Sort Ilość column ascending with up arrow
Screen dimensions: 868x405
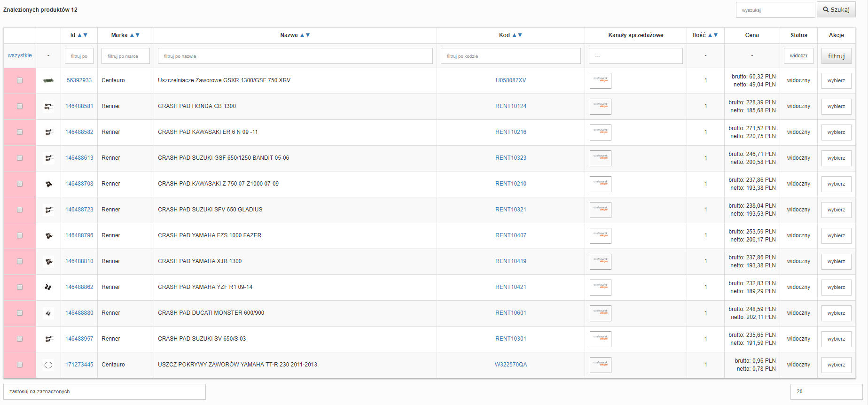coord(710,35)
